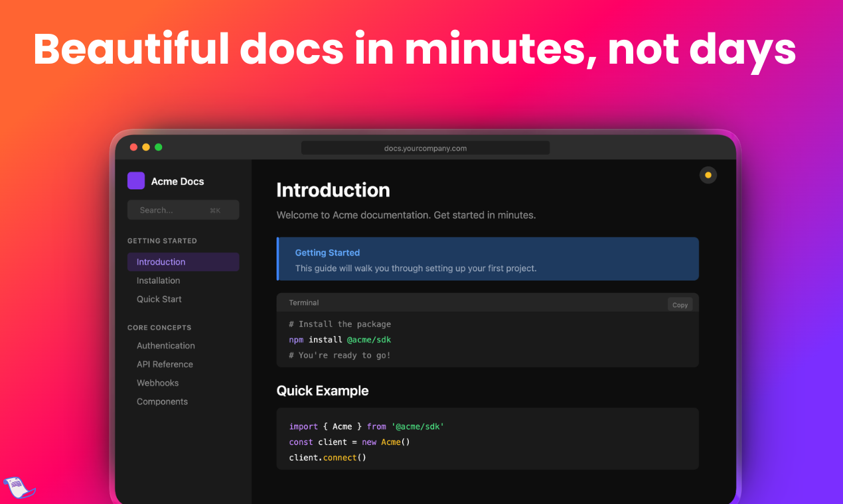
Task: Toggle dark mode with the yellow circle icon
Action: pyautogui.click(x=708, y=175)
